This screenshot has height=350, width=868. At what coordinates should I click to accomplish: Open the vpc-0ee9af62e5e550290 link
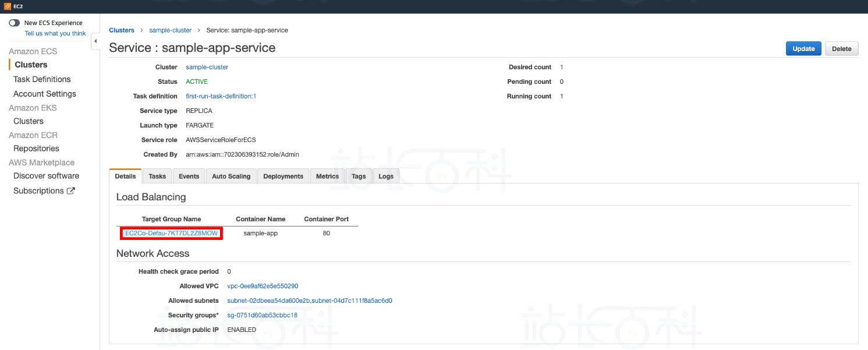[x=263, y=286]
